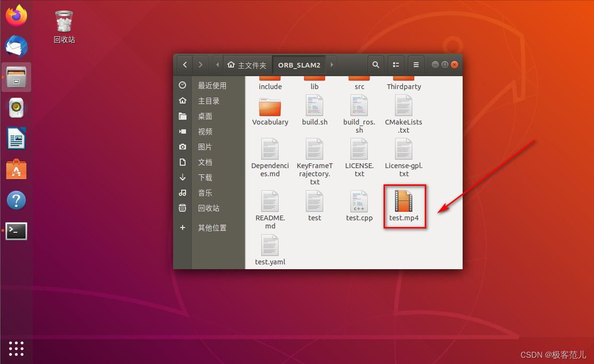Viewport: 594px width, 364px height.
Task: Select the README.md file
Action: 270,210
